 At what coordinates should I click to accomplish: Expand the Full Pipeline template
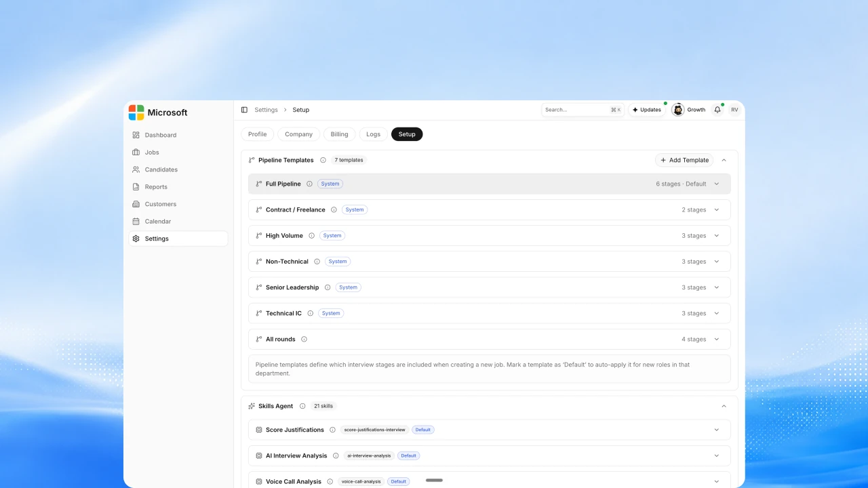coord(717,184)
